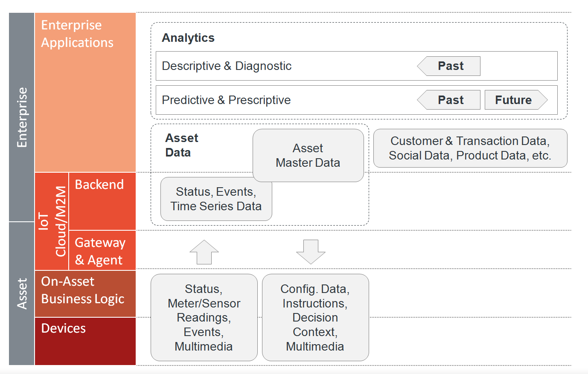Click Status, Meter/Sensor Readings box

pyautogui.click(x=204, y=317)
